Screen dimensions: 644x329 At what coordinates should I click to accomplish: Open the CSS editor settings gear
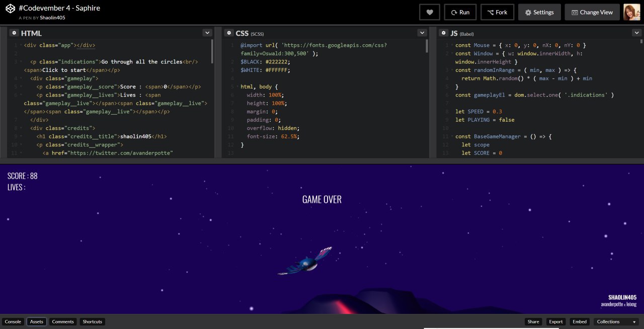tap(228, 33)
